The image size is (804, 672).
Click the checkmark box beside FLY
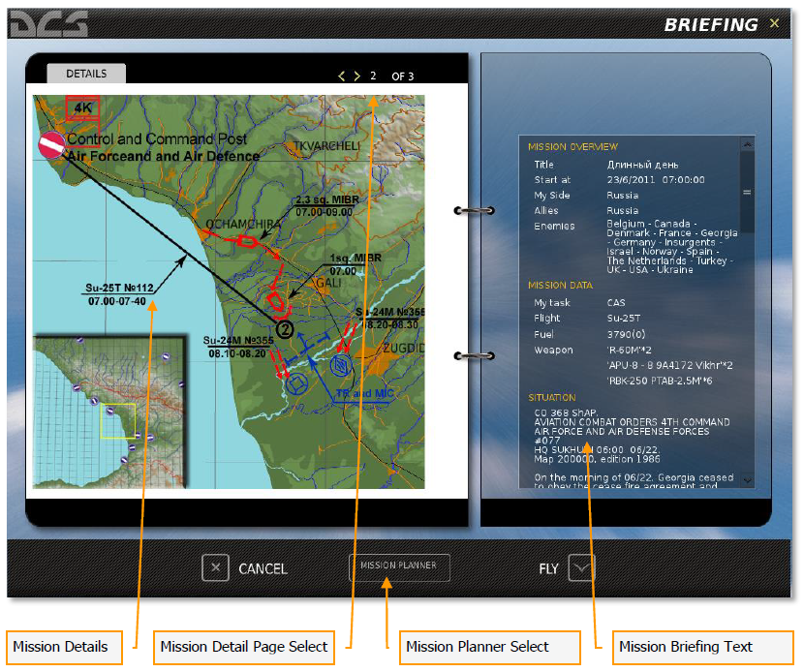click(x=581, y=568)
